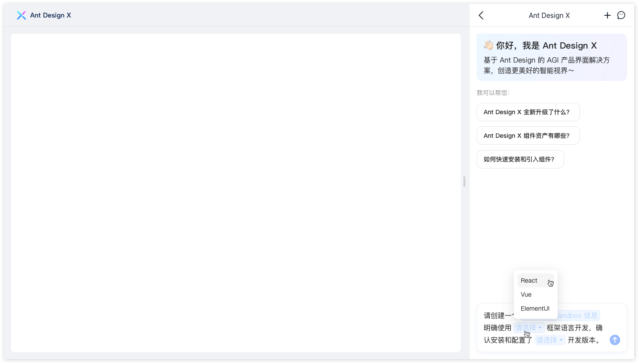
Task: Click the chat panel title Ant Design X
Action: click(x=549, y=15)
